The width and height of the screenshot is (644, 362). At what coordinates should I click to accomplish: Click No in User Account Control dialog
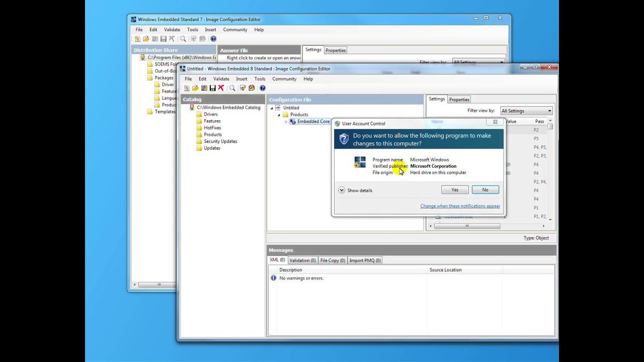click(485, 190)
